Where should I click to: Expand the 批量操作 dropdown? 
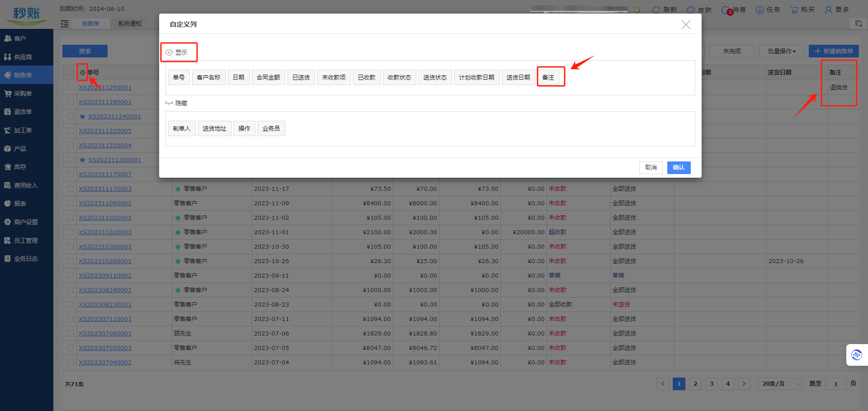(782, 51)
